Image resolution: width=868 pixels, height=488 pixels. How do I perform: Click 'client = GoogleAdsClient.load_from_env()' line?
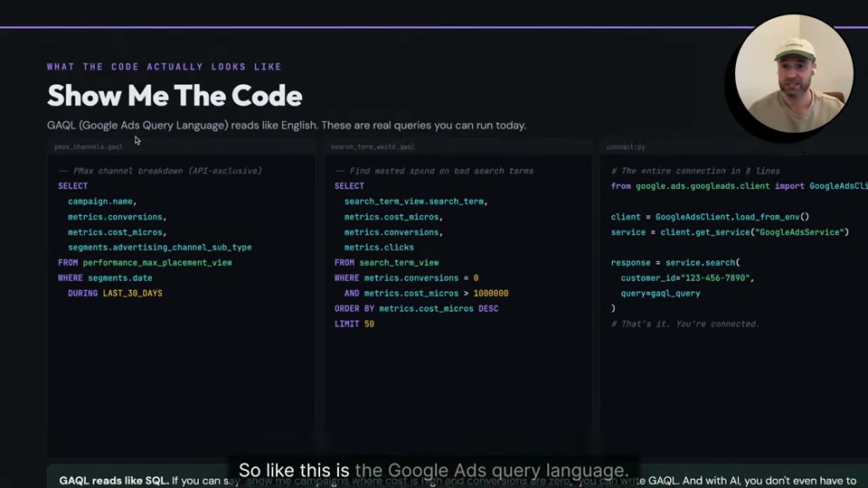710,217
